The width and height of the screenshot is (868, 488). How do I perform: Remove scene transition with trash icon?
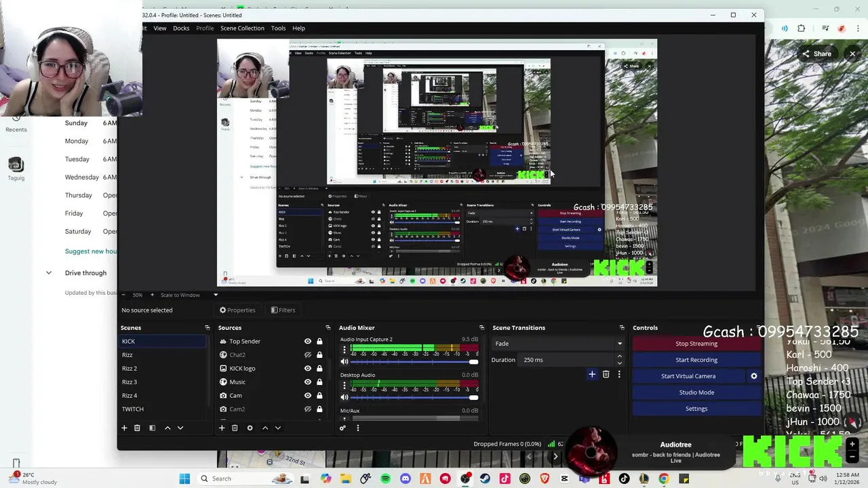(x=606, y=374)
